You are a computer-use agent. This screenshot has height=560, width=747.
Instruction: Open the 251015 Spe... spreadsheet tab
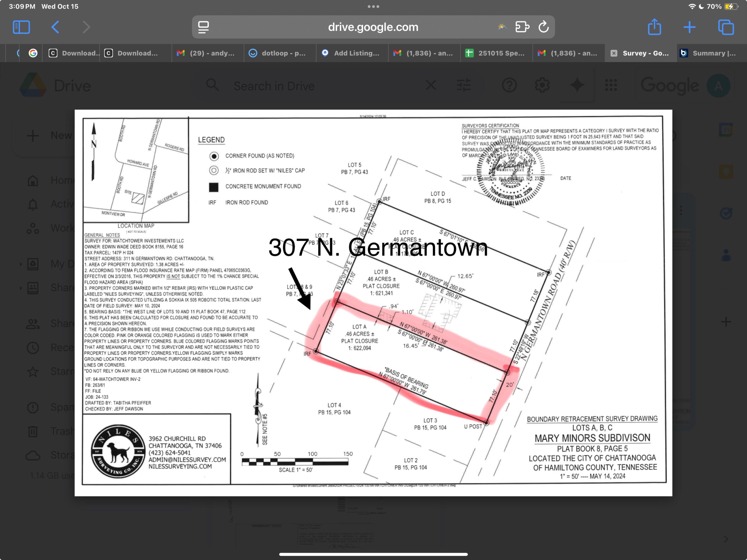click(x=497, y=53)
